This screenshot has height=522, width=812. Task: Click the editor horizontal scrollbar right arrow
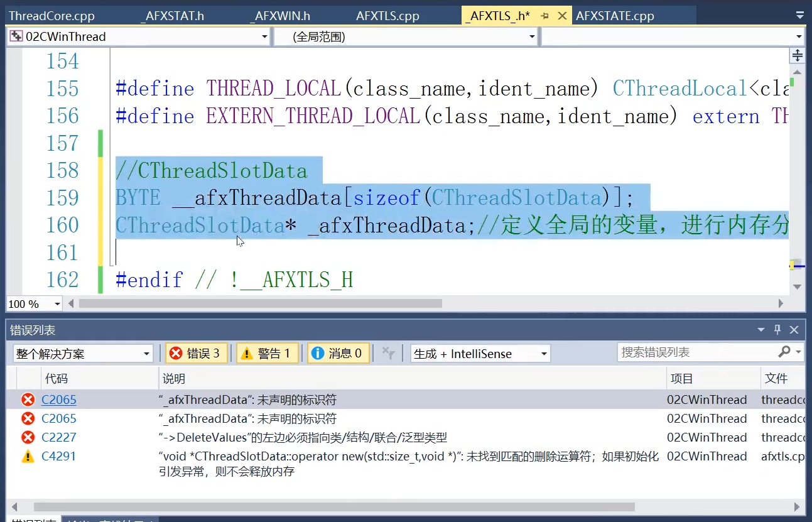[x=781, y=303]
